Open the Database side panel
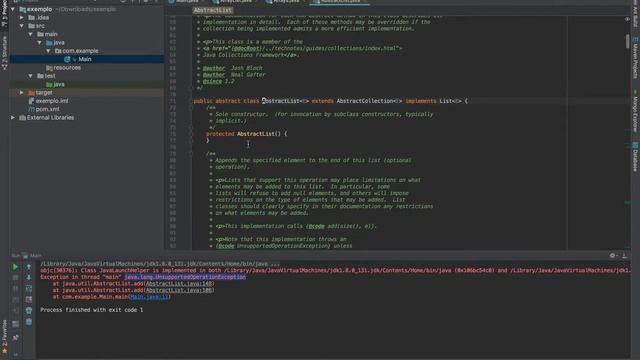 tap(635, 156)
